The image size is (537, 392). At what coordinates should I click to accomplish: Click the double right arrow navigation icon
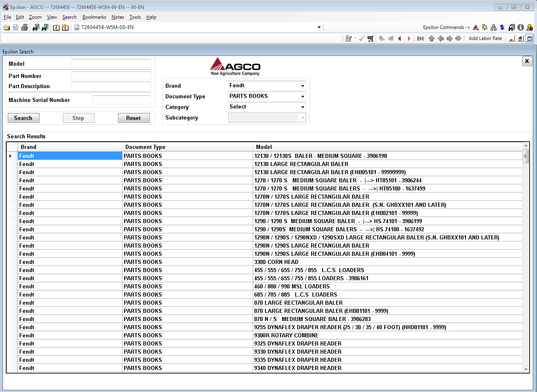pyautogui.click(x=459, y=38)
